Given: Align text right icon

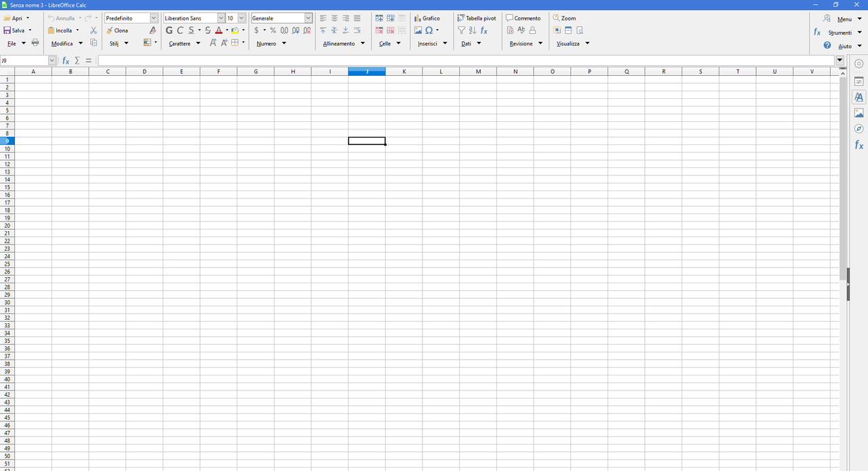Looking at the screenshot, I should coord(346,18).
